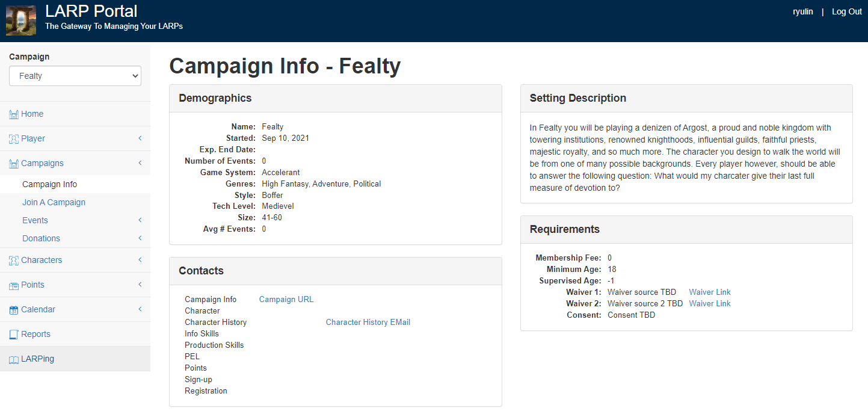
Task: Click the Calendar sidebar icon
Action: (x=14, y=310)
